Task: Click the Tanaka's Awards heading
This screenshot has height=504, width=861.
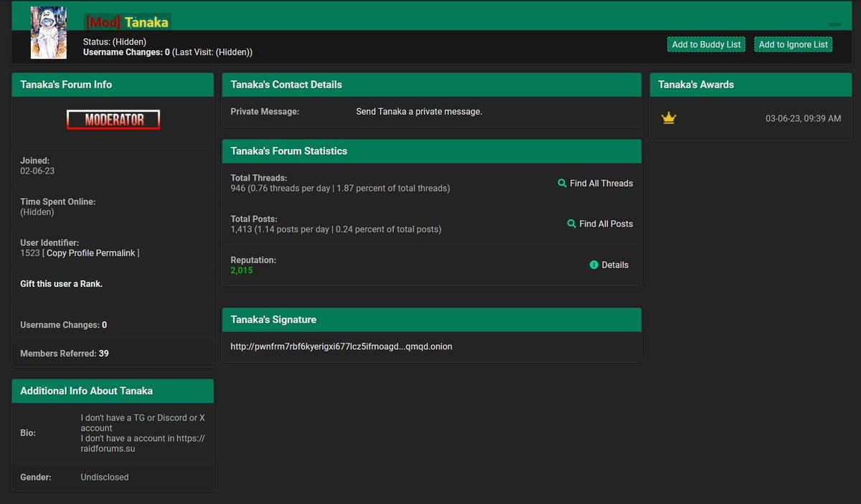Action: 696,85
